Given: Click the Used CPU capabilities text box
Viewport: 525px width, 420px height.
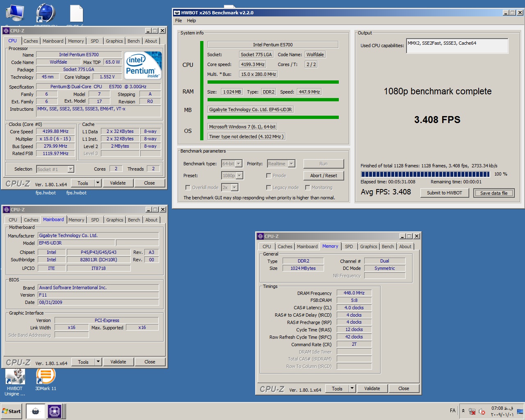Looking at the screenshot, I should [x=457, y=46].
